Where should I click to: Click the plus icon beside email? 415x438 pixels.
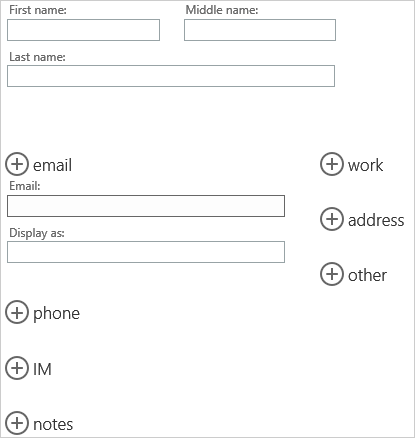[17, 164]
